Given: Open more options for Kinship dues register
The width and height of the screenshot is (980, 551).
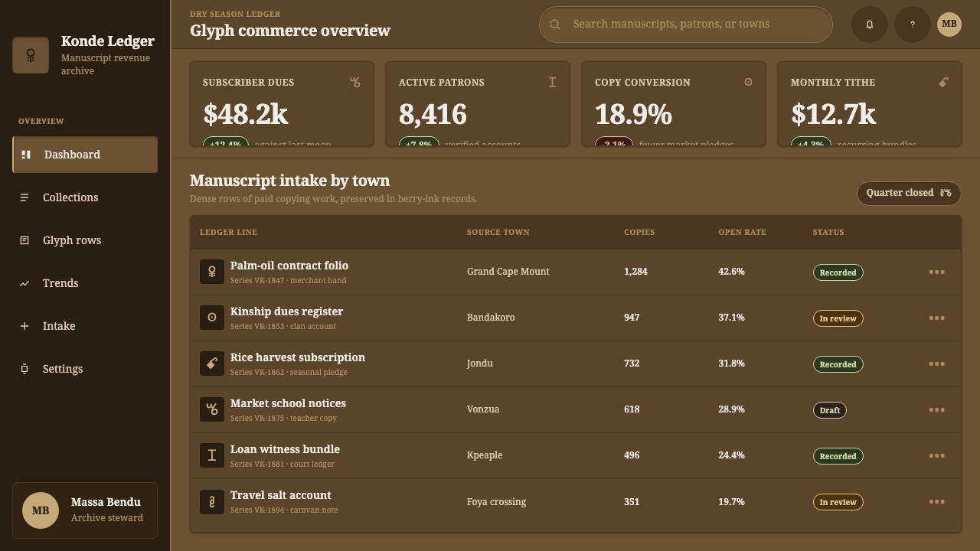Looking at the screenshot, I should click(x=936, y=318).
